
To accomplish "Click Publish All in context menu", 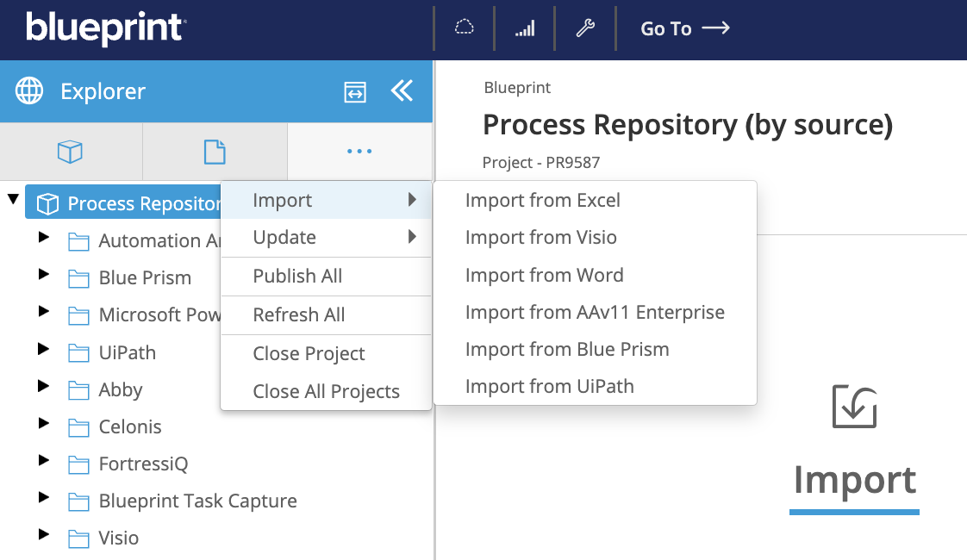I will tap(297, 277).
